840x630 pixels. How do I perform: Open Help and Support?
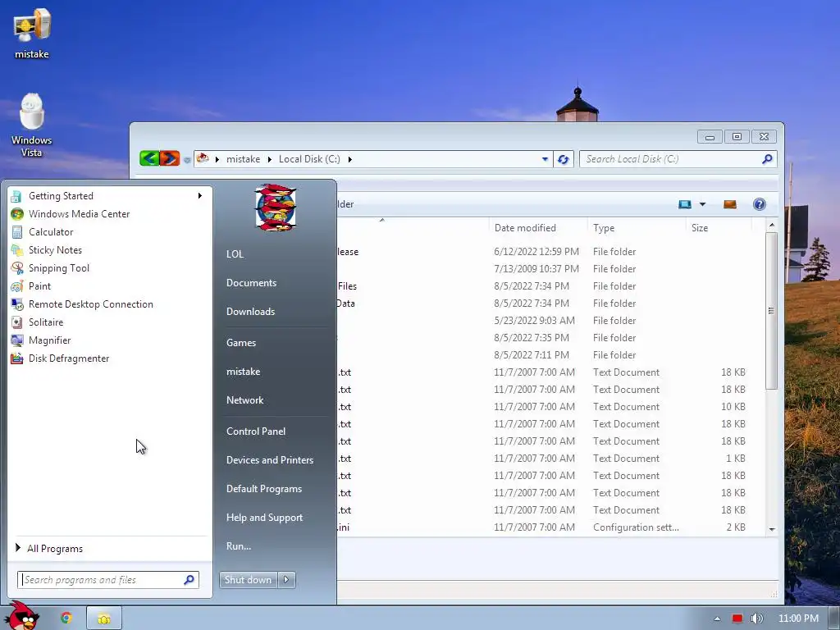click(264, 518)
